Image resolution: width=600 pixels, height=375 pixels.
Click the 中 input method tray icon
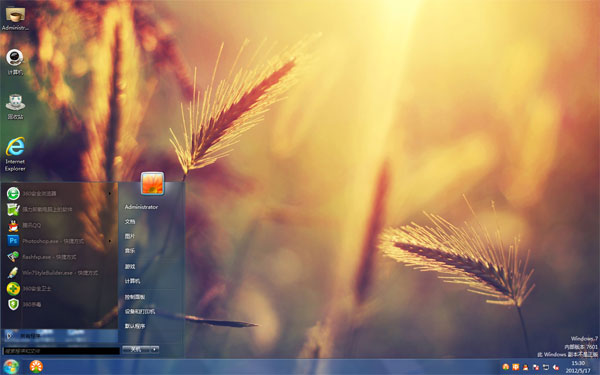point(515,367)
